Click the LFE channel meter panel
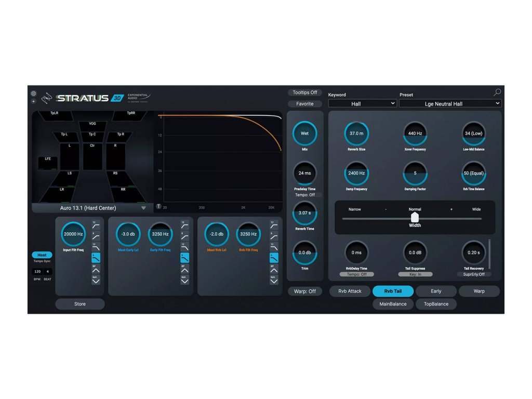532x399 pixels. (48, 163)
